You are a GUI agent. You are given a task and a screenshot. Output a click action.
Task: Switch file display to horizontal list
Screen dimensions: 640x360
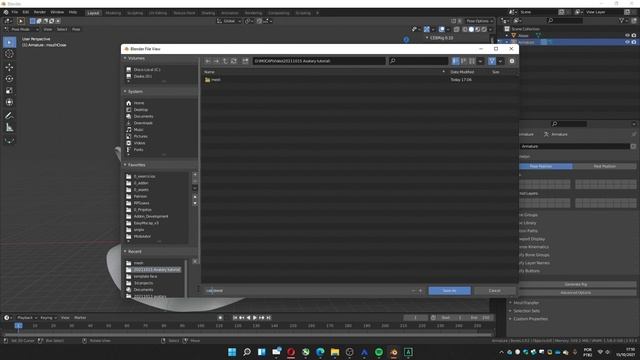click(464, 61)
